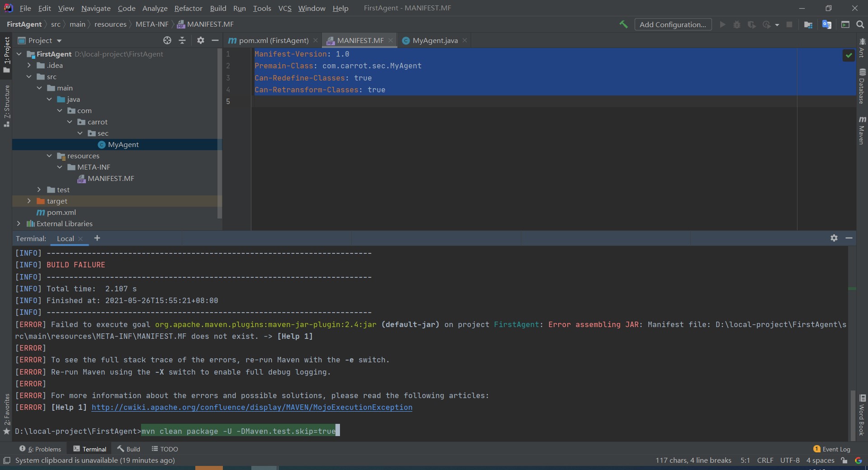Select MyAgent class in project tree
The height and width of the screenshot is (470, 868).
coord(123,144)
